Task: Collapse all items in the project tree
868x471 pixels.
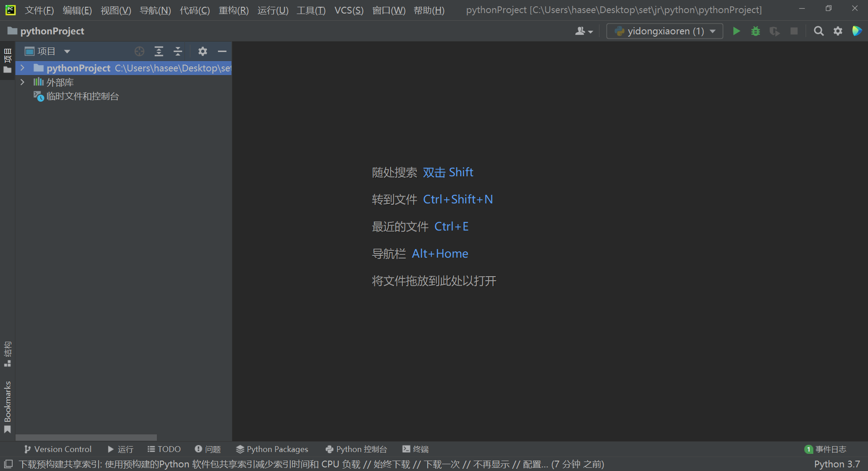Action: (x=177, y=51)
